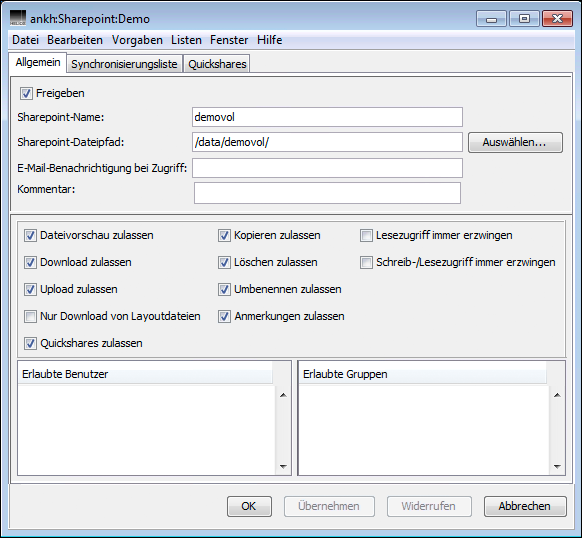Uncheck Kopieren zulassen
The image size is (582, 538).
(224, 235)
